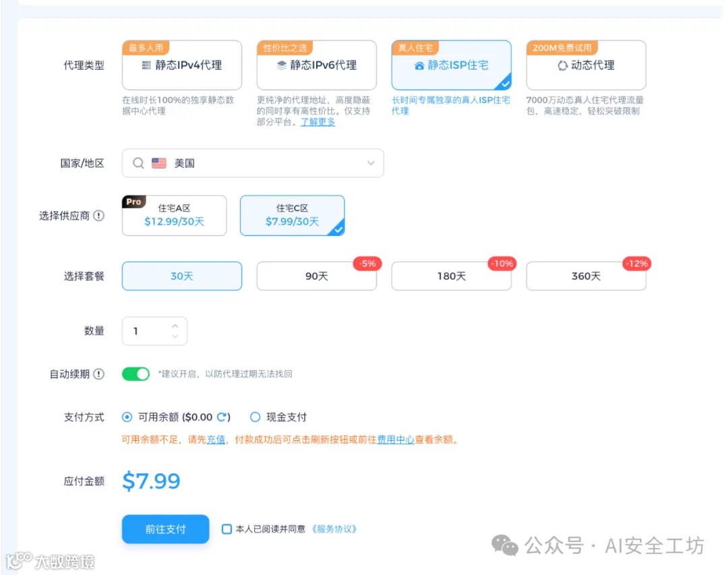Open the country/region dropdown
This screenshot has height=575, width=728.
[x=370, y=163]
